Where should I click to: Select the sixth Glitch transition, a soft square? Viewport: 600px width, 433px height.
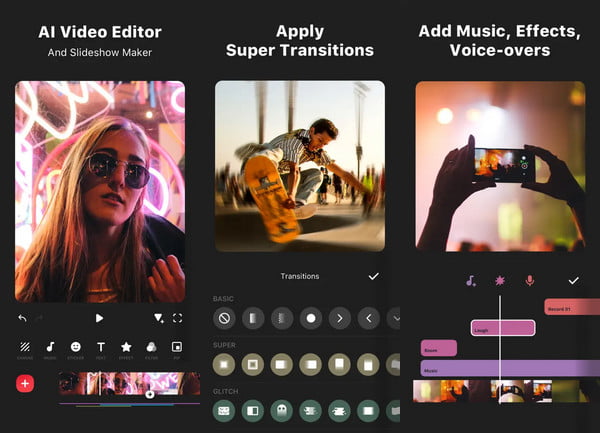368,411
